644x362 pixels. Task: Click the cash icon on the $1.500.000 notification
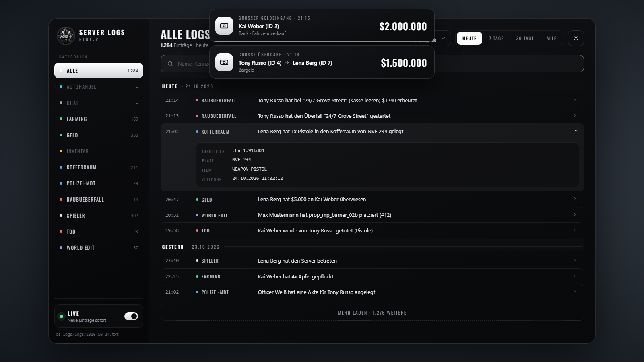pyautogui.click(x=224, y=62)
